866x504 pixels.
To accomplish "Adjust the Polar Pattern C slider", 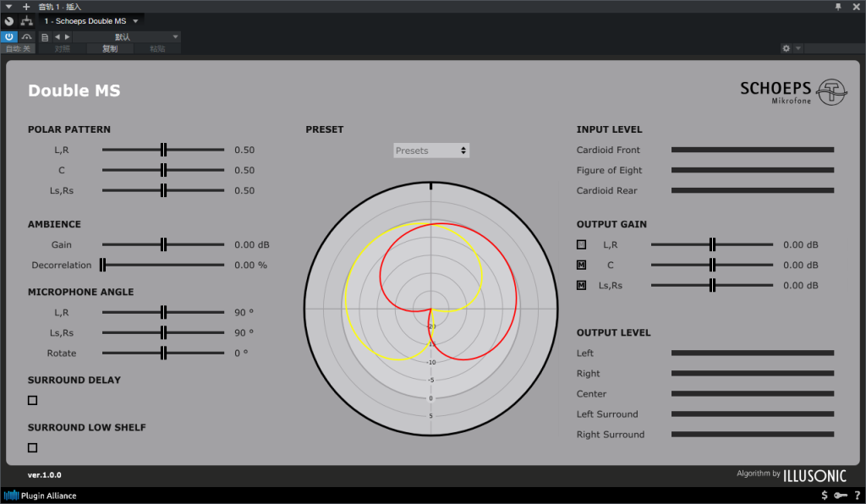I will click(163, 170).
